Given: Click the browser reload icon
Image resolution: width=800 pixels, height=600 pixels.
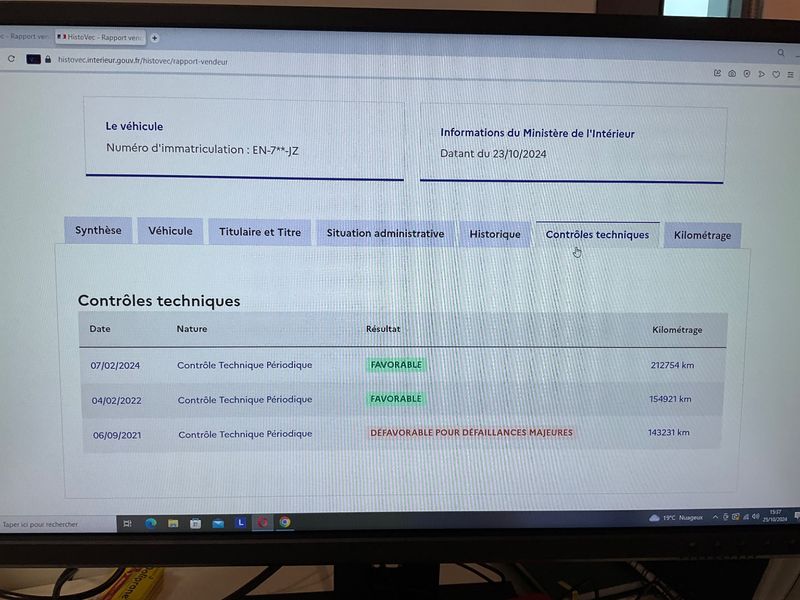Looking at the screenshot, I should point(11,59).
